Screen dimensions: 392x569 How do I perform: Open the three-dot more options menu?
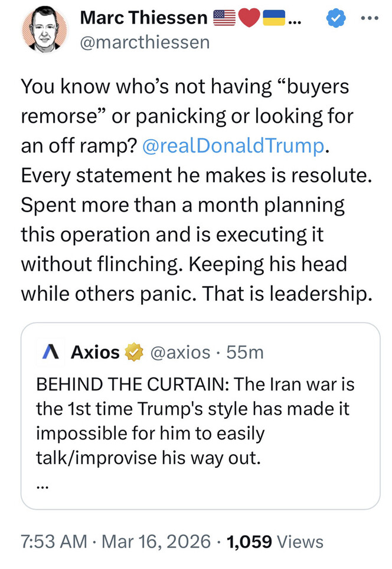tap(370, 17)
